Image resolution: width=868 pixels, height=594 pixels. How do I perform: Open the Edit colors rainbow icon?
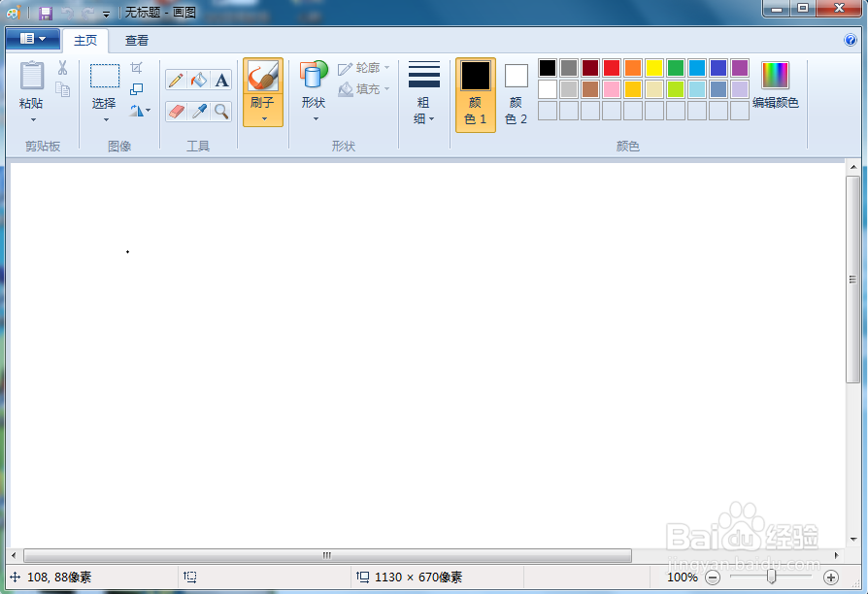click(x=775, y=76)
